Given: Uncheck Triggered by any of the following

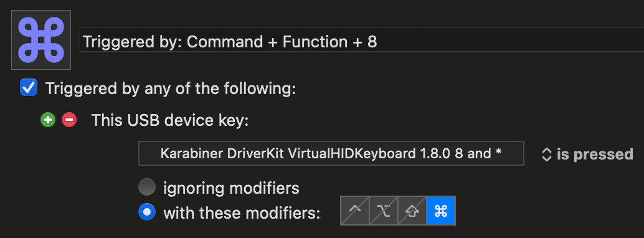Looking at the screenshot, I should pyautogui.click(x=29, y=88).
